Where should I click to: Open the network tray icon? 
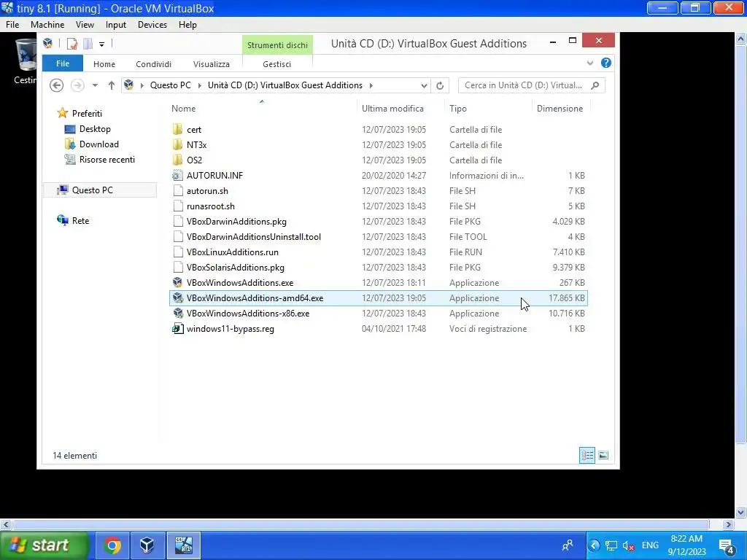pos(611,545)
